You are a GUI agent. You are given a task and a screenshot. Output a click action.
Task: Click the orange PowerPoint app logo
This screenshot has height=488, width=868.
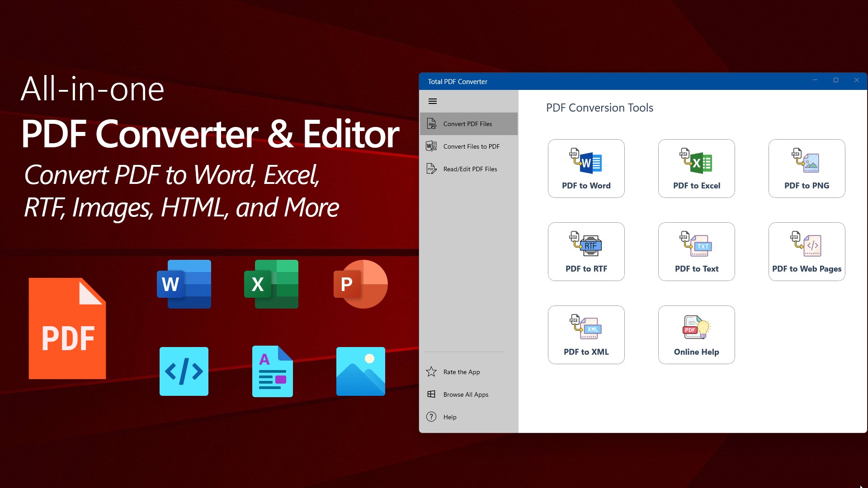[x=360, y=284]
